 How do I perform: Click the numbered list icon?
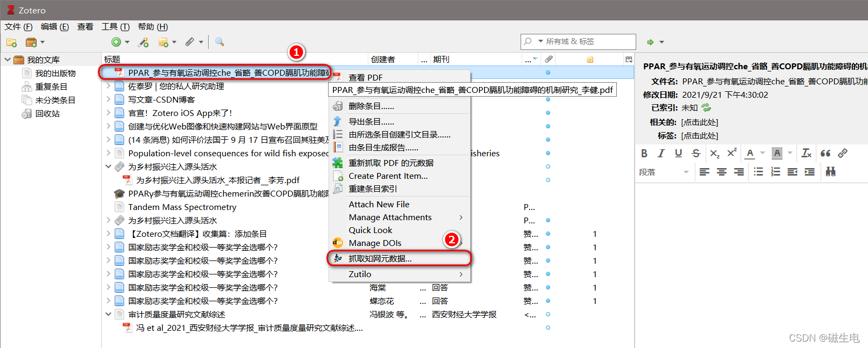775,172
